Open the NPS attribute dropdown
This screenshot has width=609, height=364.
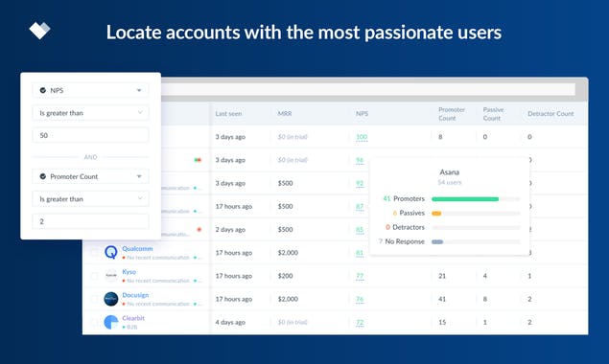pos(90,90)
